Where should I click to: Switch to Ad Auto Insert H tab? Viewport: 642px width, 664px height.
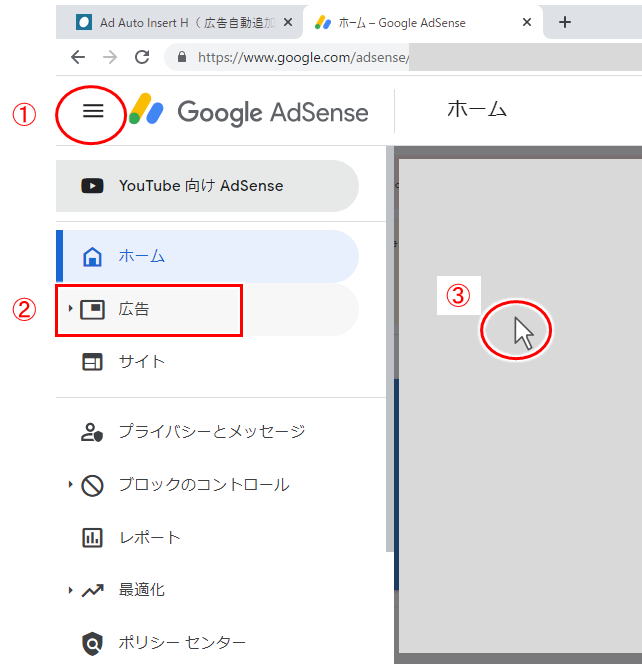(x=179, y=22)
